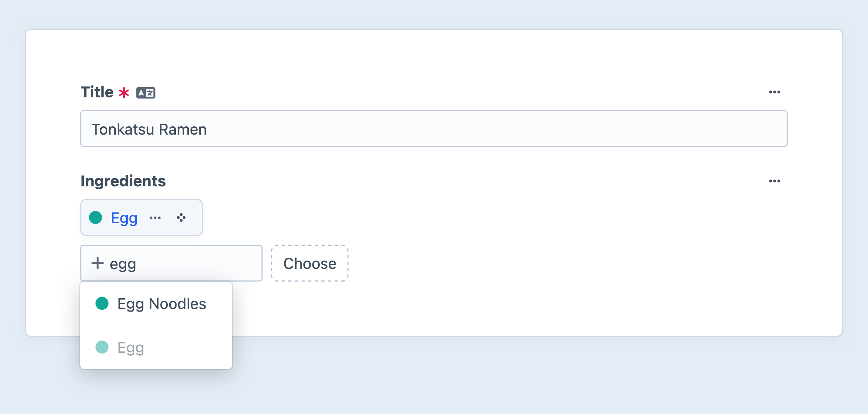The image size is (868, 414).
Task: Click the Choose button
Action: pyautogui.click(x=309, y=263)
